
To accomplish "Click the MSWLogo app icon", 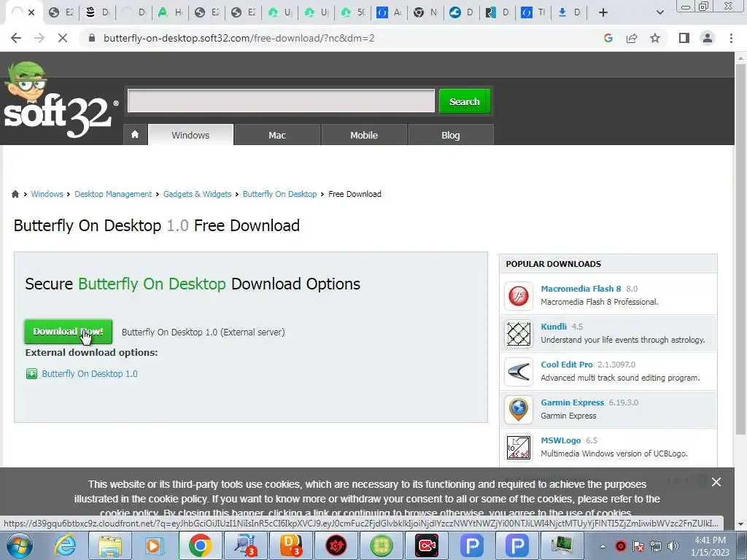I will [519, 448].
